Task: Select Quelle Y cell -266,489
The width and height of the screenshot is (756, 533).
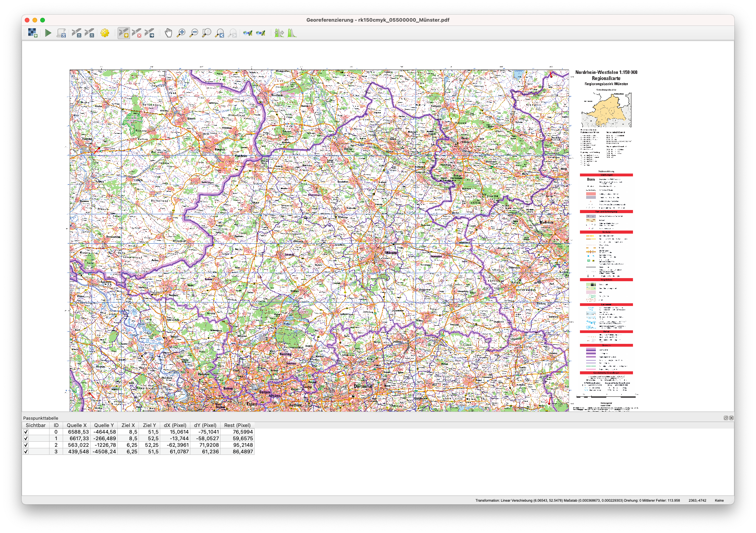Action: tap(104, 438)
